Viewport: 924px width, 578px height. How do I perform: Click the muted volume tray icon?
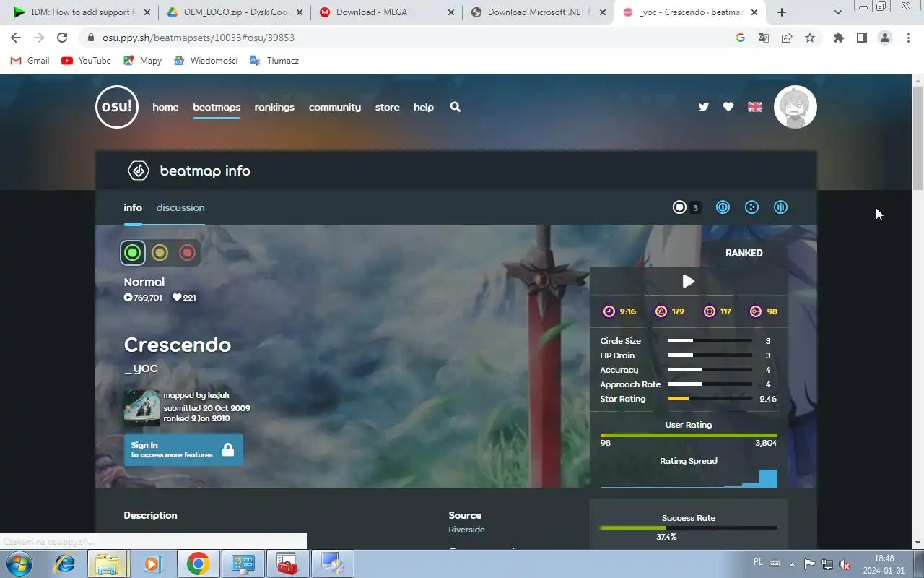845,564
